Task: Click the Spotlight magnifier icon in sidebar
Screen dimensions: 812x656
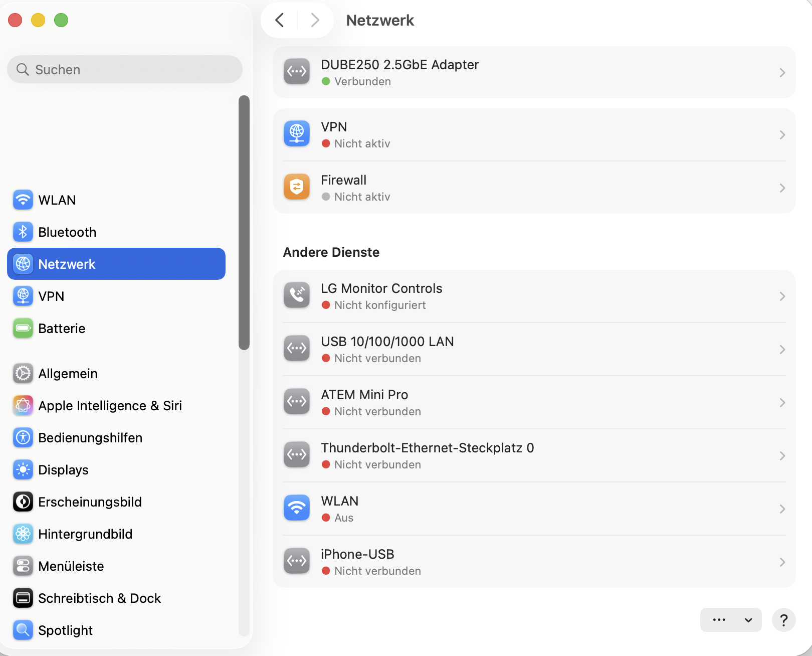Action: [23, 630]
